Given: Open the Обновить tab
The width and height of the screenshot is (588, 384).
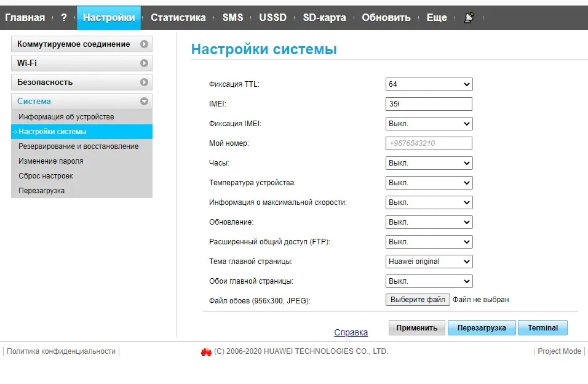Looking at the screenshot, I should [x=386, y=18].
